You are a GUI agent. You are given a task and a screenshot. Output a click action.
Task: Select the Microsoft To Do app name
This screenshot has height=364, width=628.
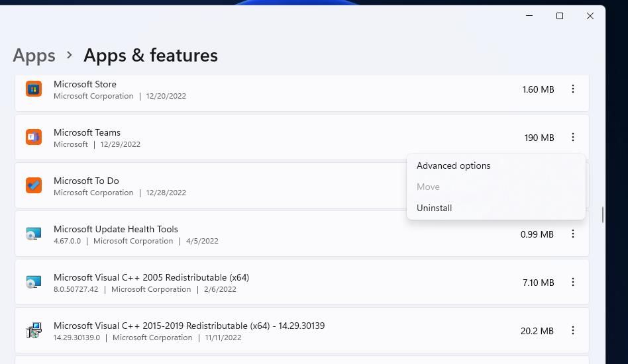tap(86, 181)
